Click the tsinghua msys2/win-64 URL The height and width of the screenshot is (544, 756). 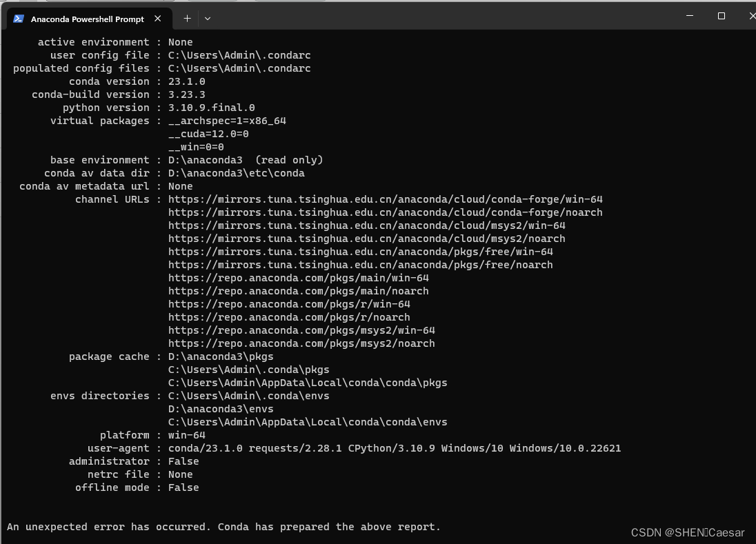[x=366, y=225]
